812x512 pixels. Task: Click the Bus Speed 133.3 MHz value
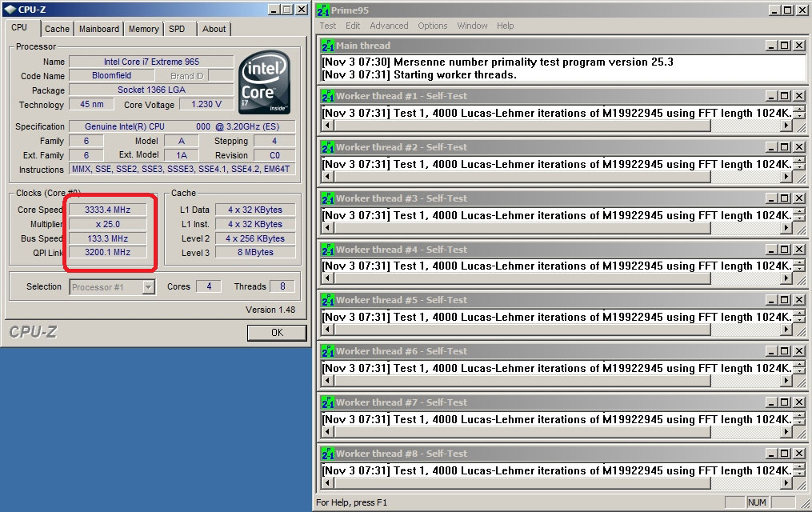(x=108, y=238)
